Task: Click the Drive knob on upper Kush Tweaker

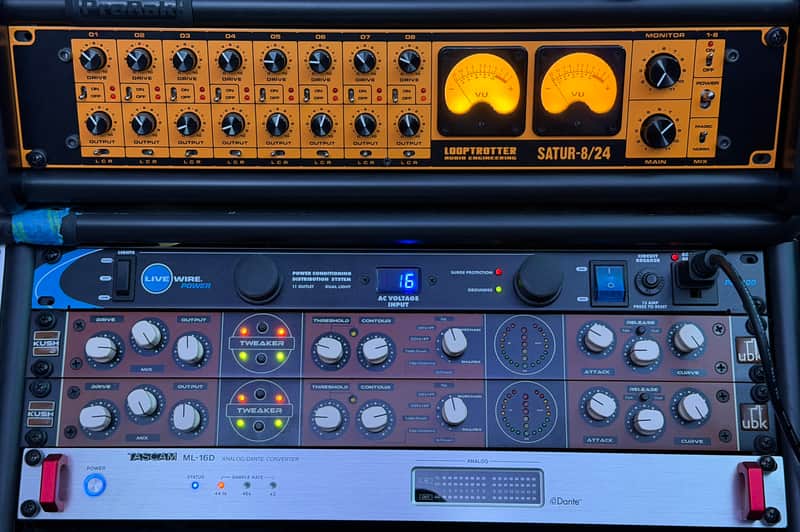Action: [x=101, y=349]
